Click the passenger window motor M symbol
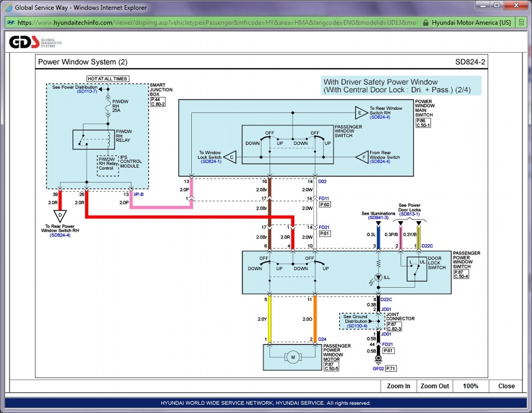Viewport: 532px width, 413px height. click(x=293, y=357)
